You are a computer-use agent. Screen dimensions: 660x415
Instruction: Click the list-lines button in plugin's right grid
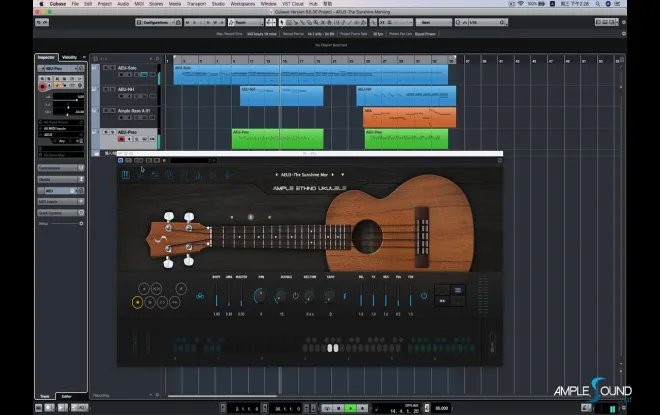pos(458,290)
